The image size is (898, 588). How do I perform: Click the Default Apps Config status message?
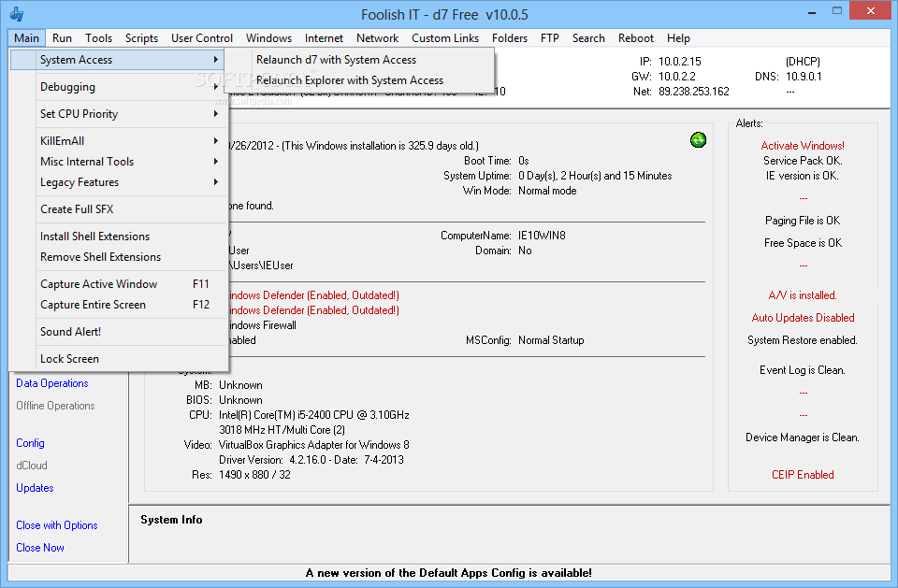448,572
